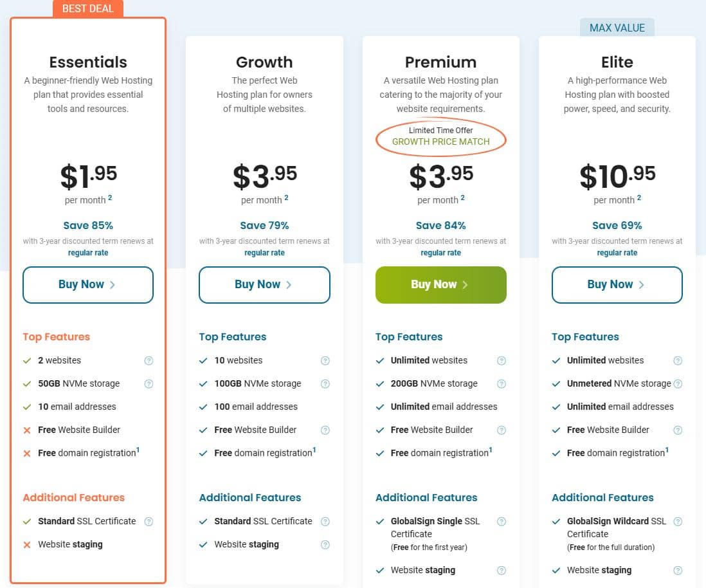The image size is (706, 588).
Task: Click info icon beside Premium GlobalSign Single SSL
Action: click(502, 521)
